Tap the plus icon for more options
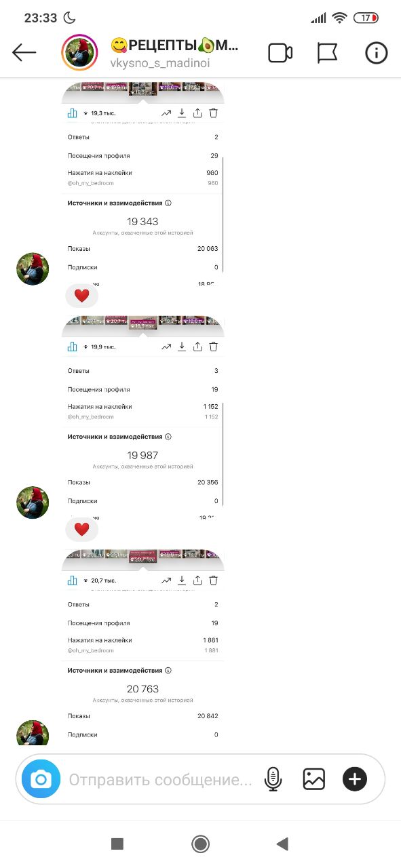401x868 pixels. [355, 779]
